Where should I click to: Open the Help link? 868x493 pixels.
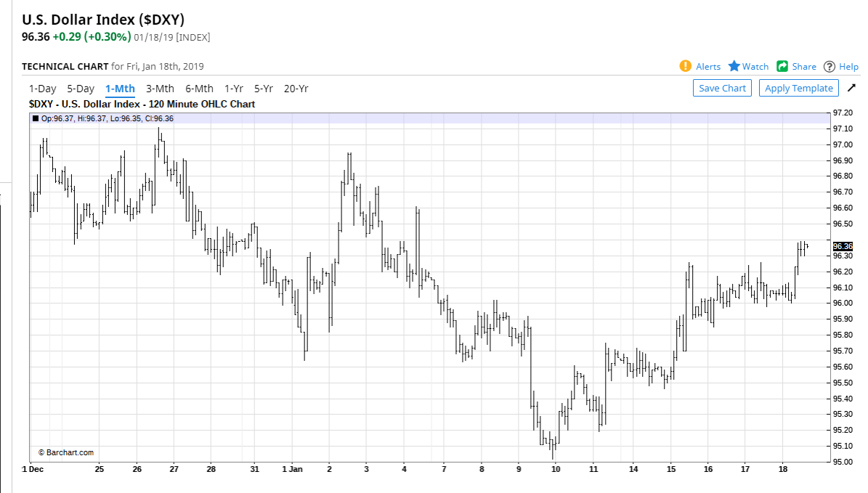848,67
